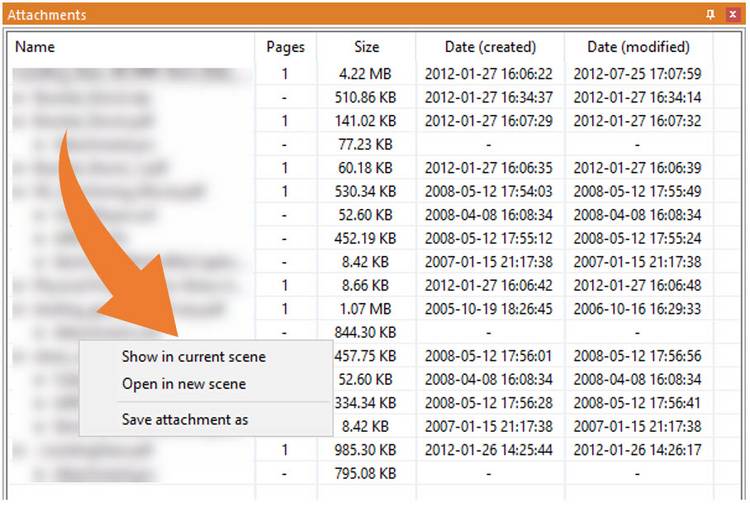Sort by Date (created) column header
This screenshot has height=508, width=750.
pos(490,47)
